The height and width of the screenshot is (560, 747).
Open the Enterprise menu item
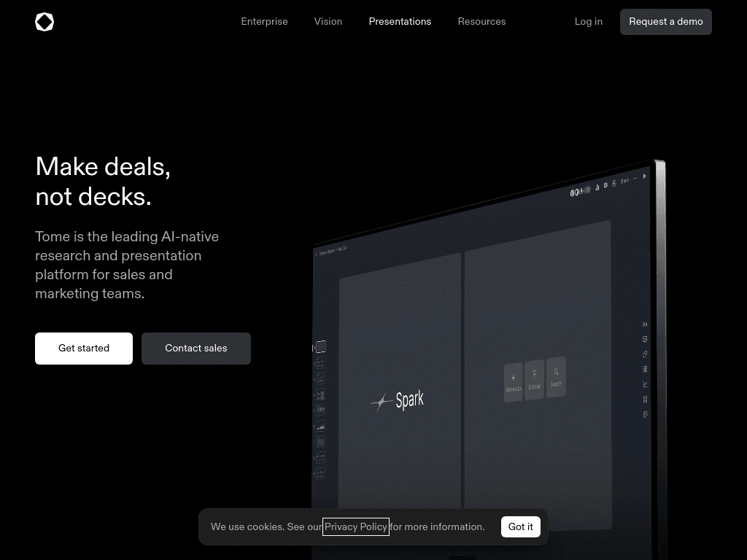[264, 21]
